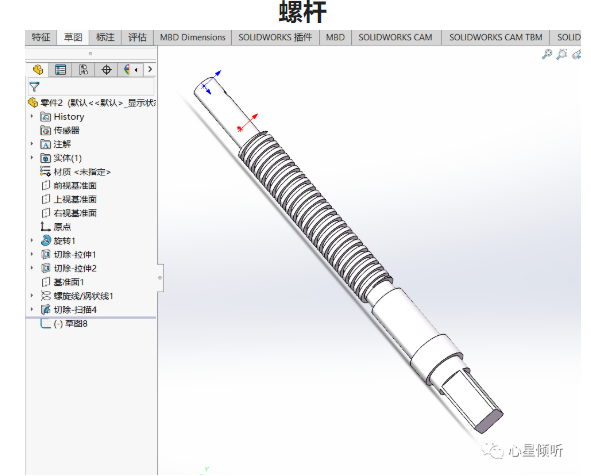Click the 螺旋线/涡状线1 helix icon
Viewport: 591px width, 476px height.
45,296
